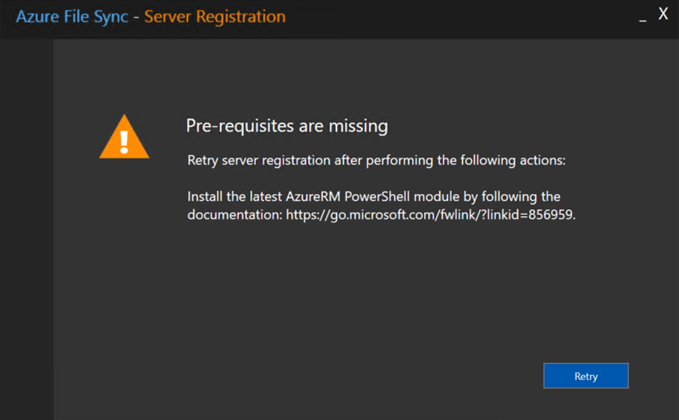679x420 pixels.
Task: Minimize the Server Registration window
Action: pyautogui.click(x=643, y=17)
